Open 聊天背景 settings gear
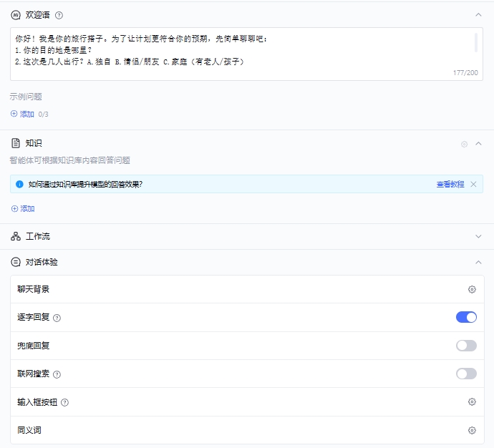This screenshot has height=448, width=494. tap(472, 289)
